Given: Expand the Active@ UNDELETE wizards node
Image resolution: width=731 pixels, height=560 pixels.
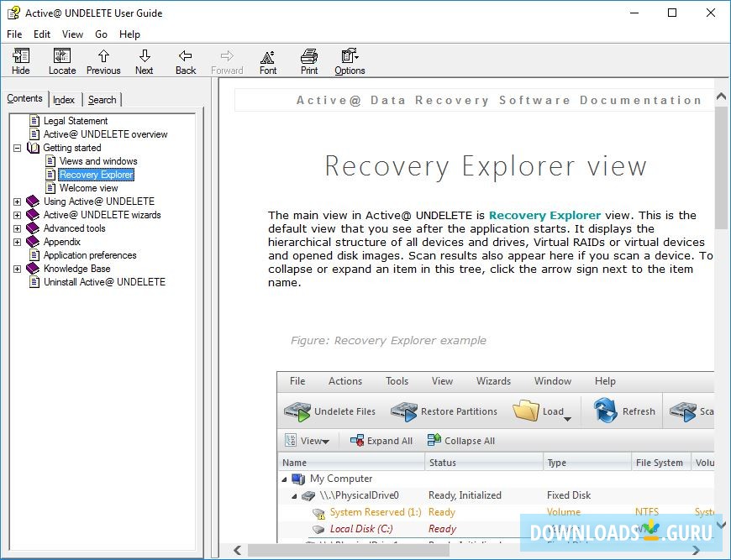Looking at the screenshot, I should pos(18,215).
